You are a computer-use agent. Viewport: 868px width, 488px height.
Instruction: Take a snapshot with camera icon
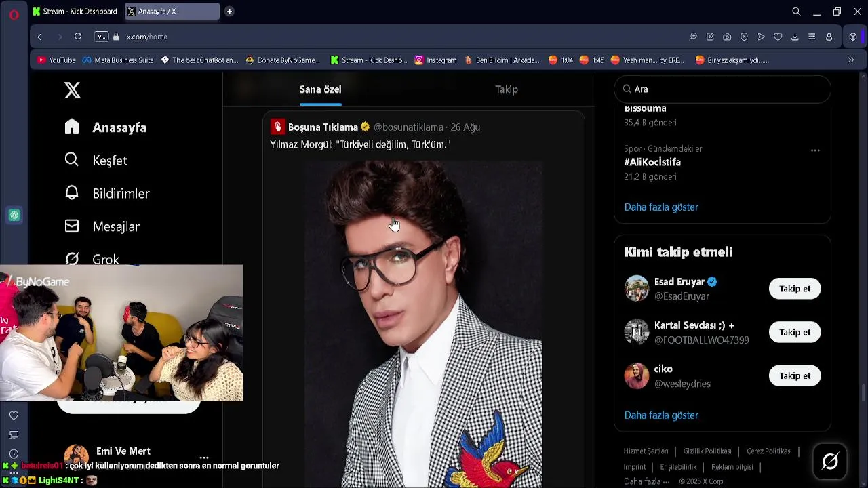point(727,37)
